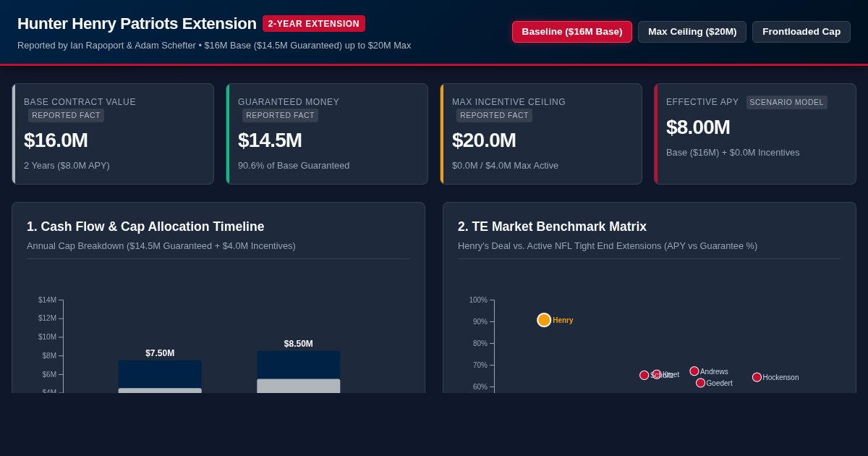
Task: Click the Hunter Henry Patriots Extension title
Action: pos(137,24)
